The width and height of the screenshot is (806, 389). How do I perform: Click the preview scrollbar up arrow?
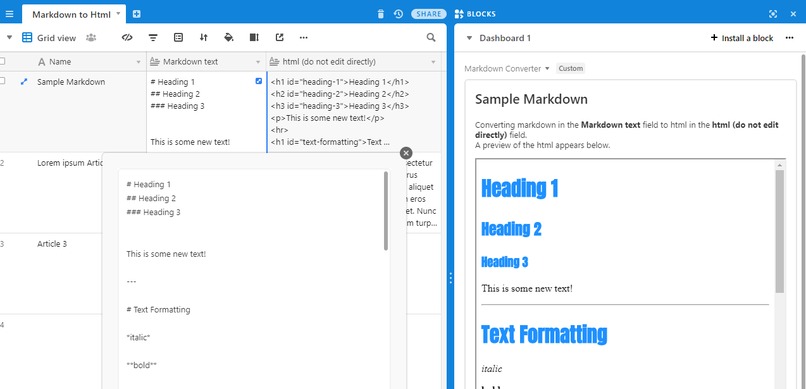point(779,165)
